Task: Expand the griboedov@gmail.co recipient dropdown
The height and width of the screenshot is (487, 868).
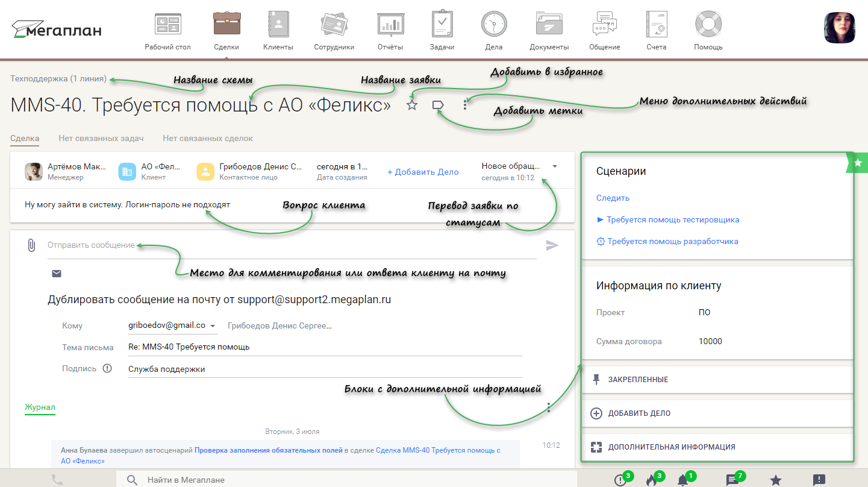Action: pyautogui.click(x=213, y=325)
